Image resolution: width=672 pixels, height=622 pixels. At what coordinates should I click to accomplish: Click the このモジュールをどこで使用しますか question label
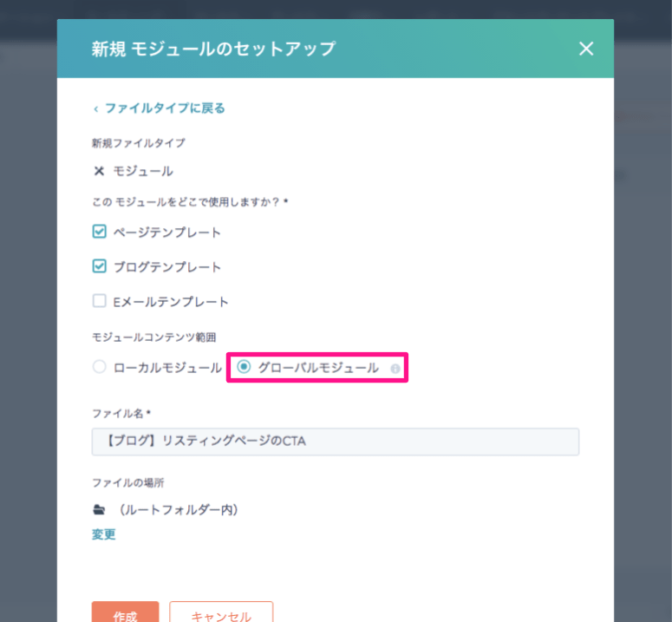click(x=189, y=201)
